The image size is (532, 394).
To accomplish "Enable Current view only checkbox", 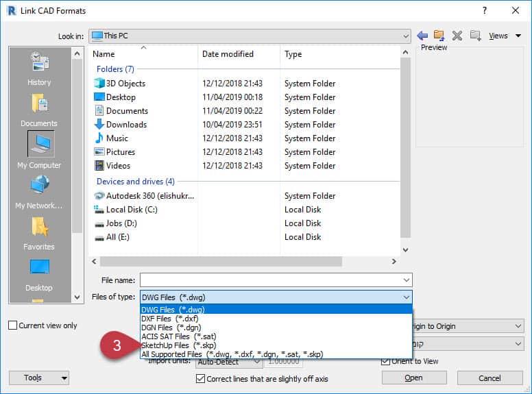I will 12,325.
